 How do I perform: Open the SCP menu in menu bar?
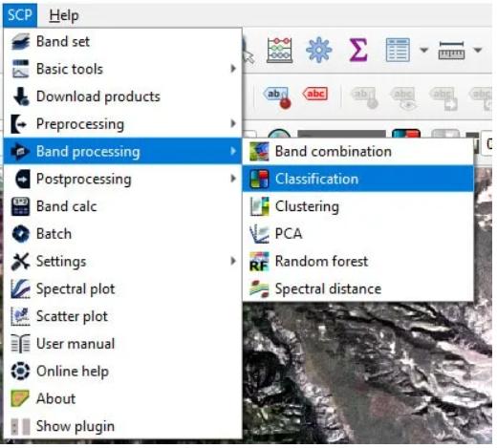20,15
